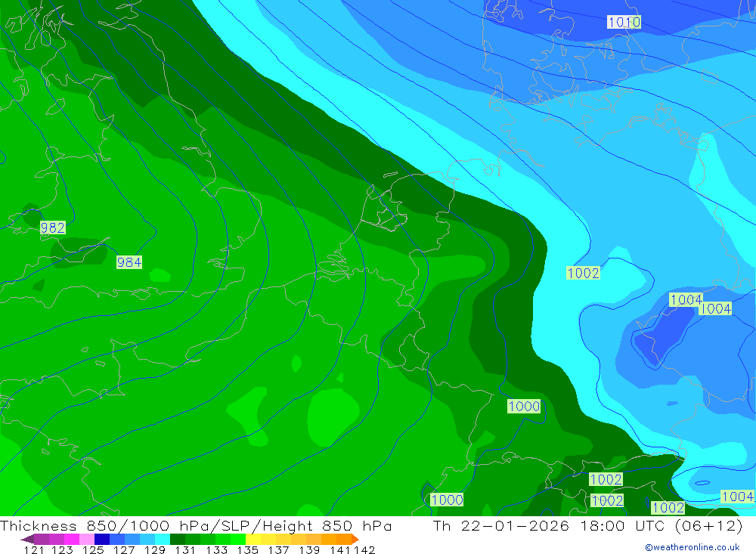This screenshot has width=756, height=554.
Task: Click the legend scale value 142
Action: 364,549
